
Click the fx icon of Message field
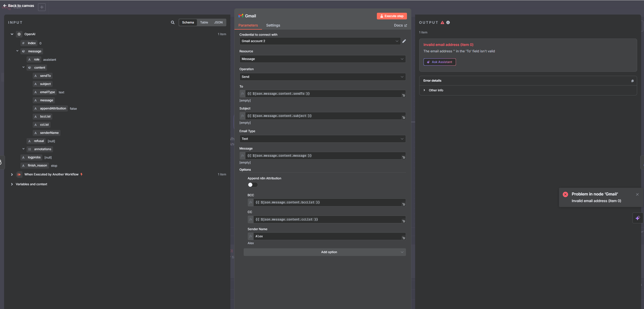242,156
